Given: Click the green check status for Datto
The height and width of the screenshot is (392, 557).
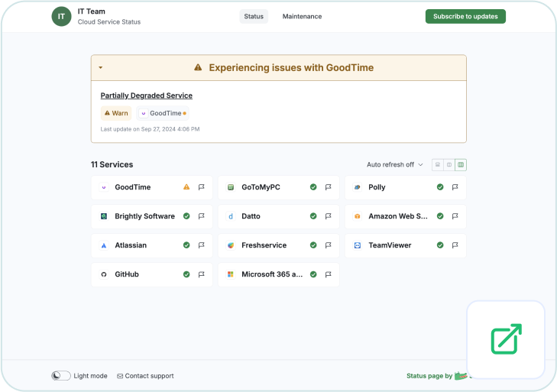Looking at the screenshot, I should [x=313, y=216].
